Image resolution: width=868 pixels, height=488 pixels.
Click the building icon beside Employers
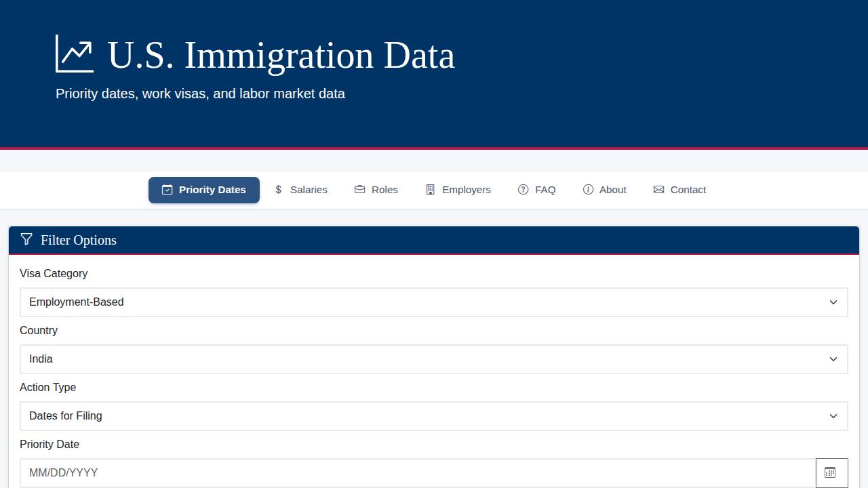point(431,190)
